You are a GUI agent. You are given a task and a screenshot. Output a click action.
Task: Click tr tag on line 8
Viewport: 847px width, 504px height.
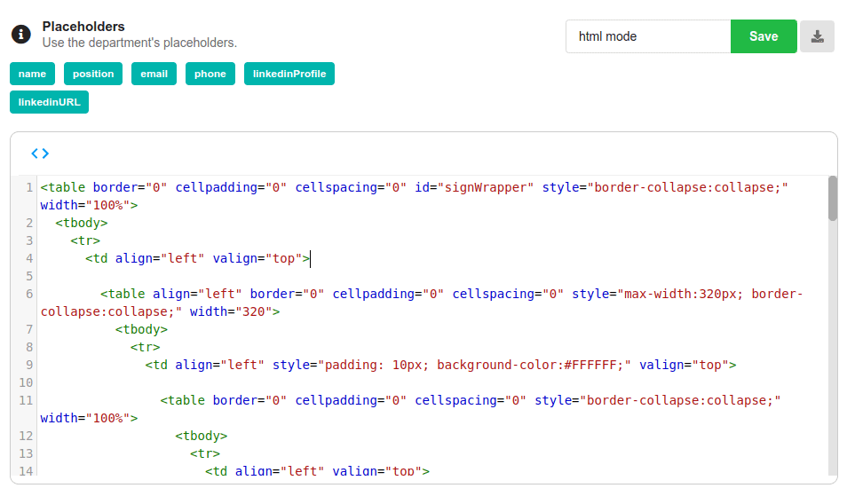146,348
